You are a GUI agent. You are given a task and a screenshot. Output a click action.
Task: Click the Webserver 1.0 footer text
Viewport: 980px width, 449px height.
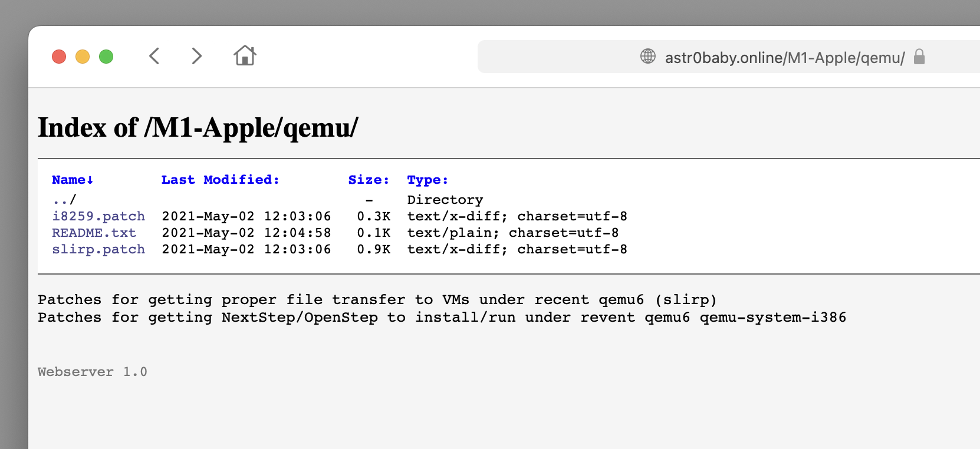pyautogui.click(x=93, y=372)
